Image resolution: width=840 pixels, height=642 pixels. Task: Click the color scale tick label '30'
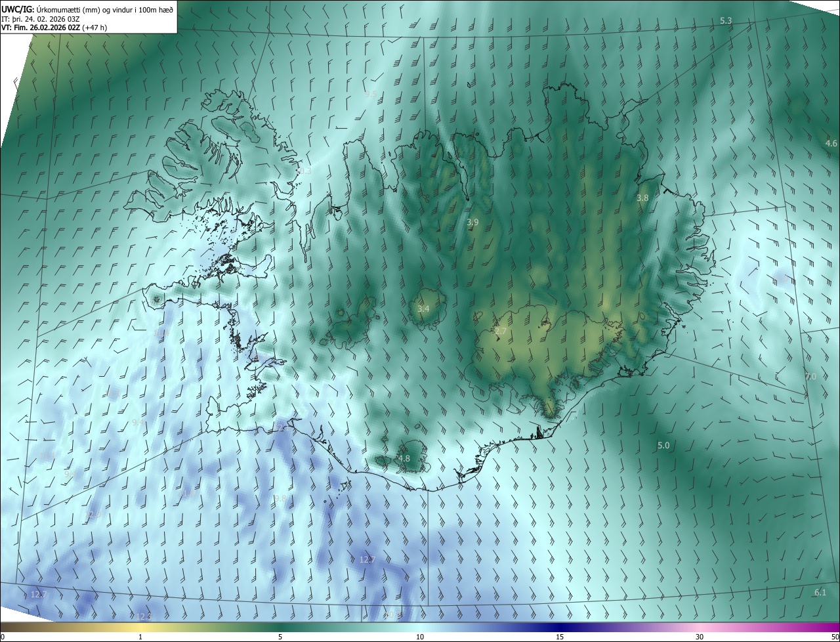(700, 637)
